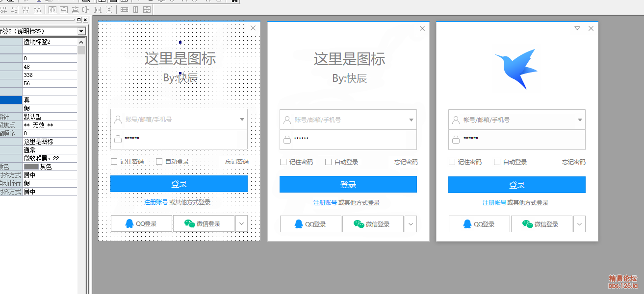Screen dimensions: 644x294
Task: Click the make same size toolbar icon
Action: [x=147, y=9]
